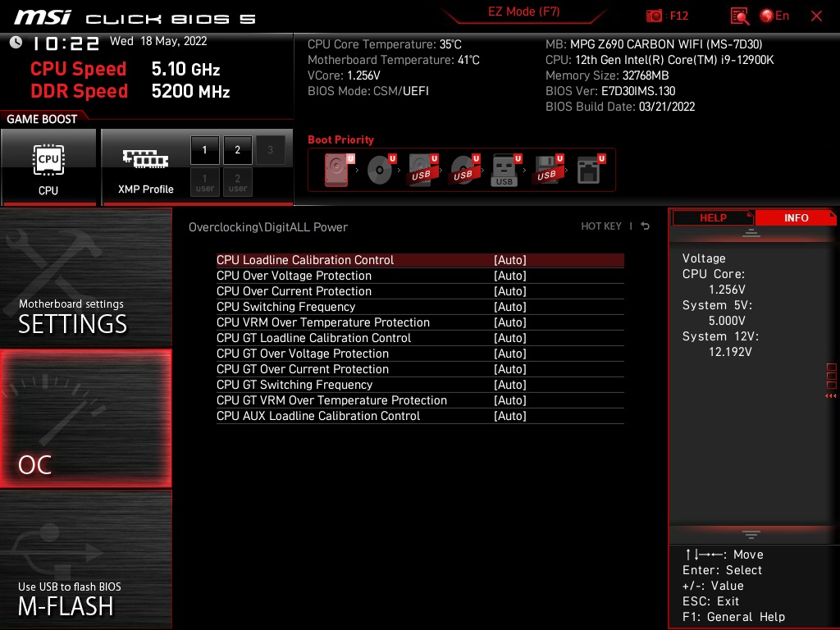
Task: Go back with the return arrow icon
Action: (x=646, y=226)
